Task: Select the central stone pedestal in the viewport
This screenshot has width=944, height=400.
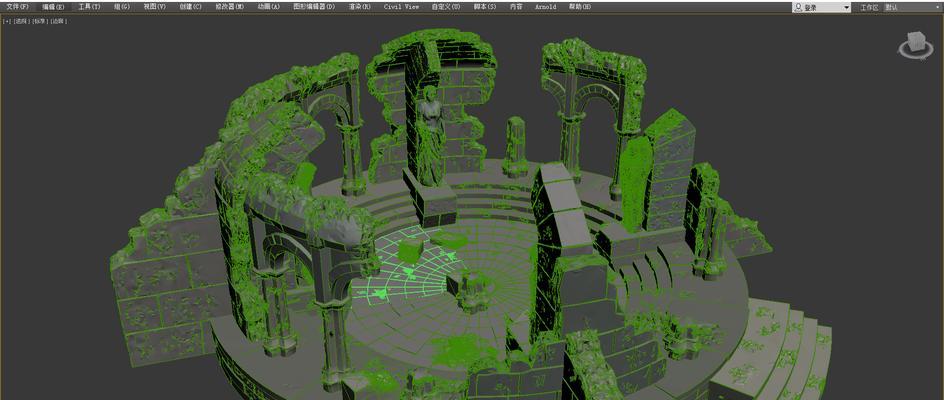Action: pos(471,290)
